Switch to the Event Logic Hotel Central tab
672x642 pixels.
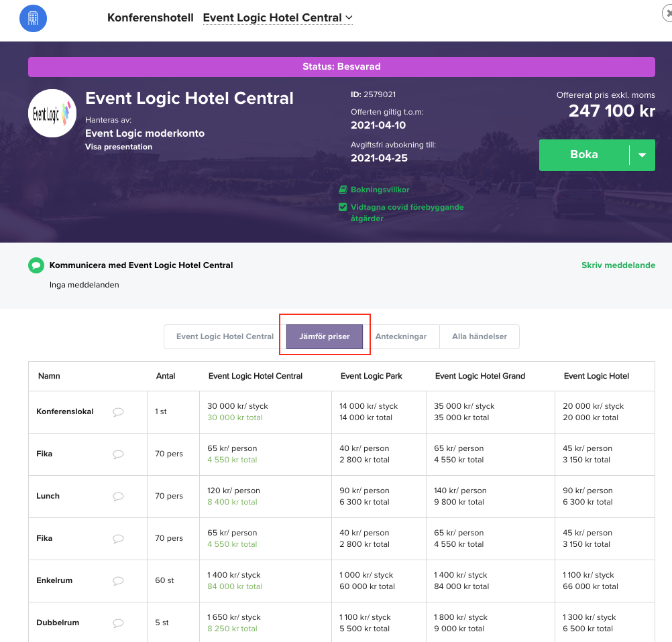pos(225,336)
